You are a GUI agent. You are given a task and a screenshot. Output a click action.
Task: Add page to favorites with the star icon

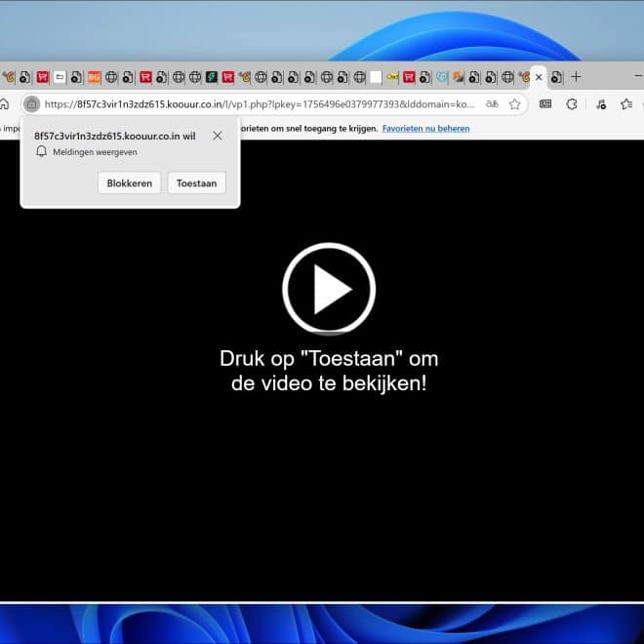(514, 104)
